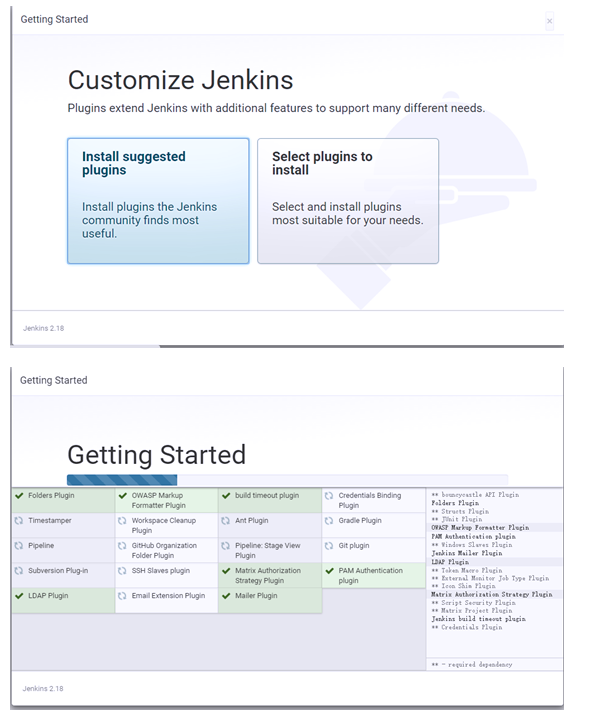This screenshot has height=715, width=610.
Task: Click Credentials Binding Plugin spinner icon
Action: coord(329,496)
